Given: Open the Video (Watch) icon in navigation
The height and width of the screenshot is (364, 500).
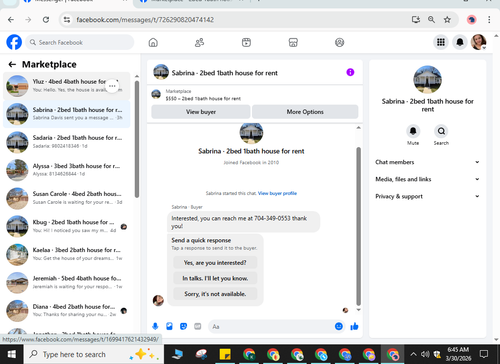Looking at the screenshot, I should (x=246, y=42).
